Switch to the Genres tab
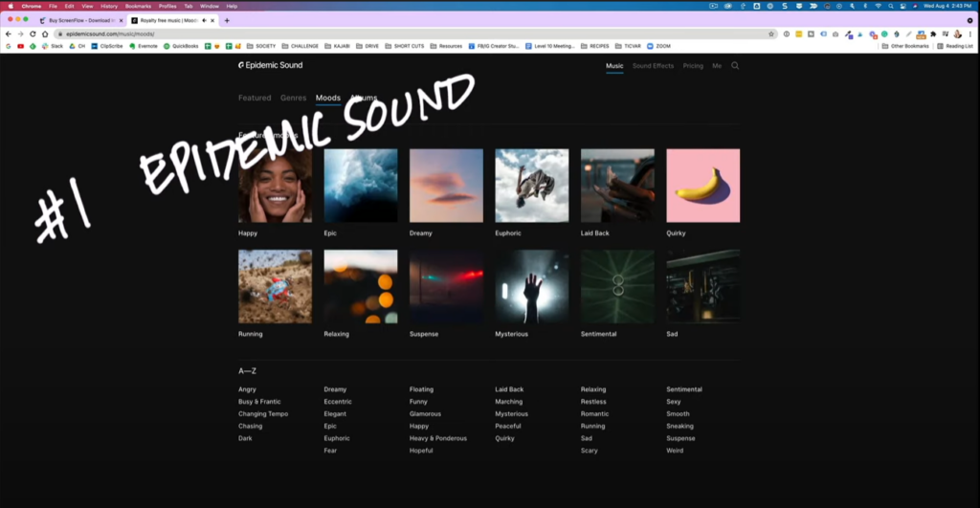Screen dimensions: 980x508 click(x=293, y=99)
